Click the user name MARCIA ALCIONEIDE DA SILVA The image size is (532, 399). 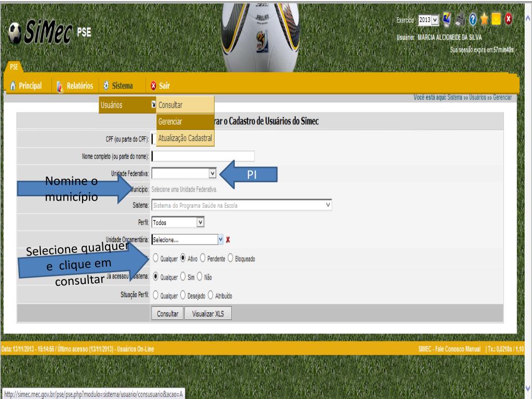(449, 37)
